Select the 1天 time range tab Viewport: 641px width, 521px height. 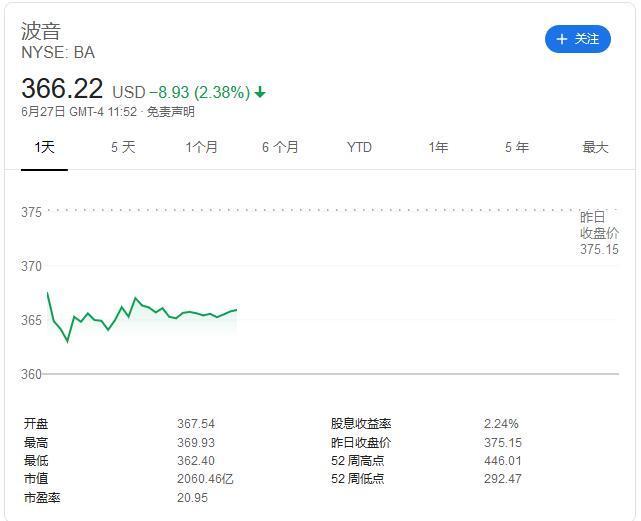pyautogui.click(x=44, y=147)
